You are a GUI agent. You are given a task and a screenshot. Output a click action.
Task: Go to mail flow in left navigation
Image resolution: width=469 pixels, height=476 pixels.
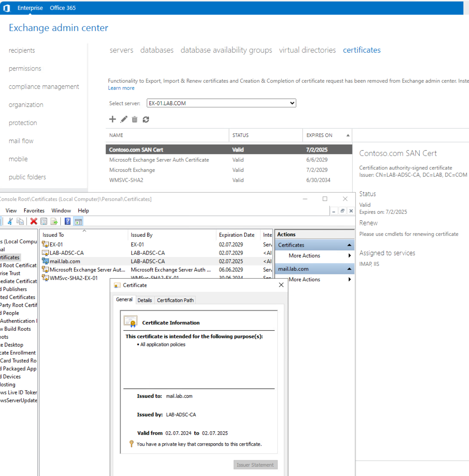point(21,141)
